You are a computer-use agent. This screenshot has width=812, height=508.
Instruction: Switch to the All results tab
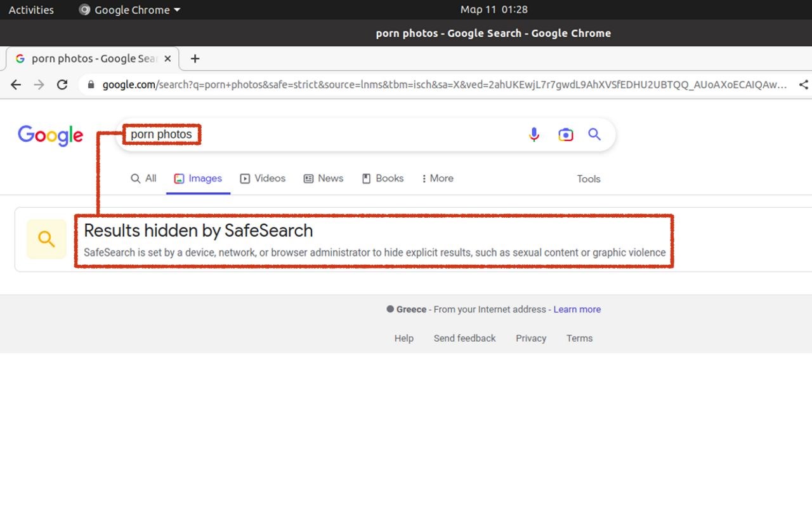(143, 178)
